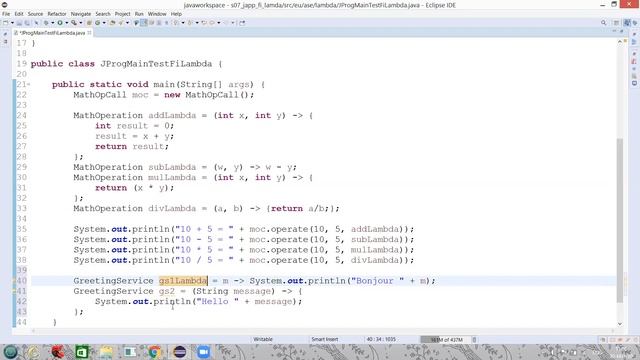The image size is (640, 360).
Task: Click the Outline view icon in right sidebar
Action: (634, 42)
